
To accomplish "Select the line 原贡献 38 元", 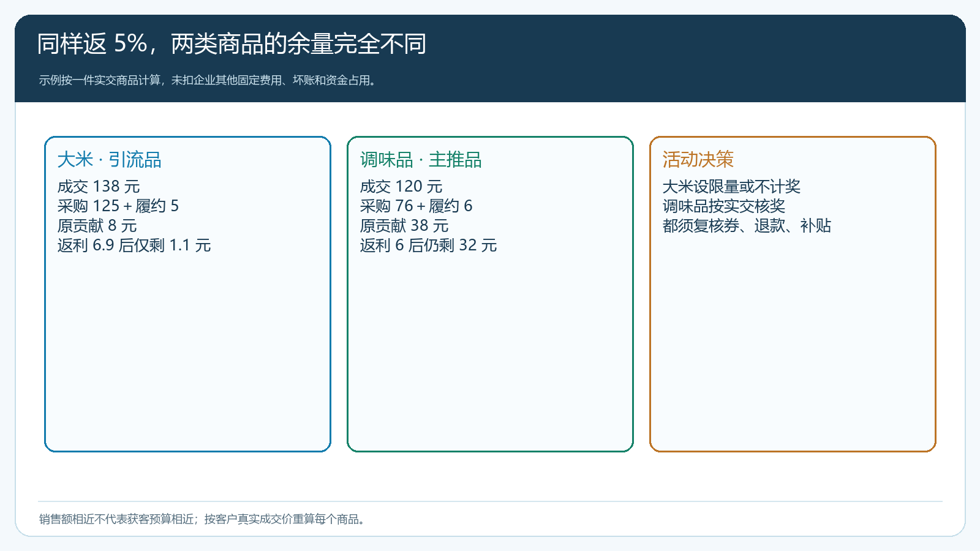I will [404, 225].
